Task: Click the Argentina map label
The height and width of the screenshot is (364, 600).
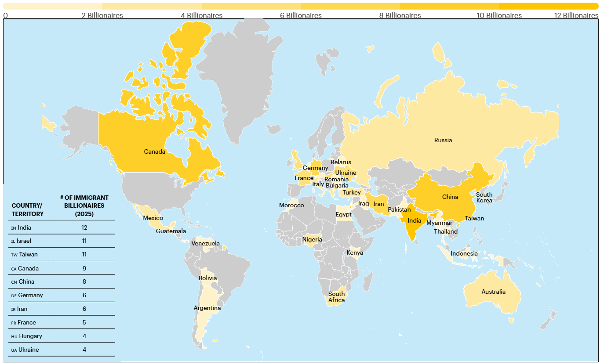Action: pos(207,308)
